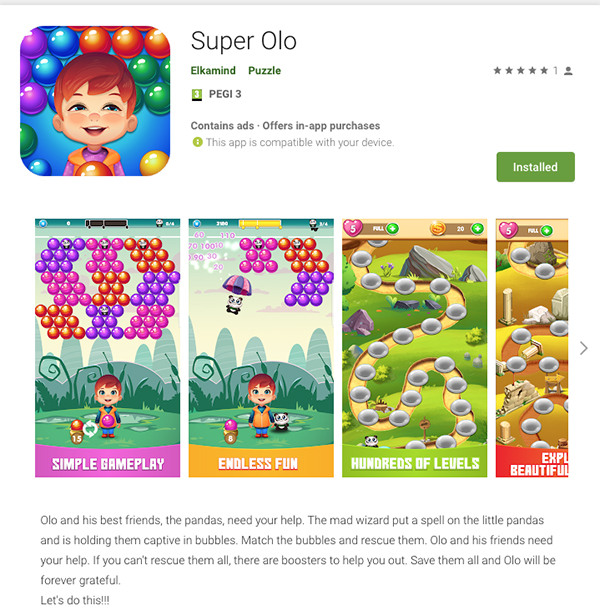Click the PEGI 3 rating badge
The height and width of the screenshot is (607, 600).
[x=197, y=94]
